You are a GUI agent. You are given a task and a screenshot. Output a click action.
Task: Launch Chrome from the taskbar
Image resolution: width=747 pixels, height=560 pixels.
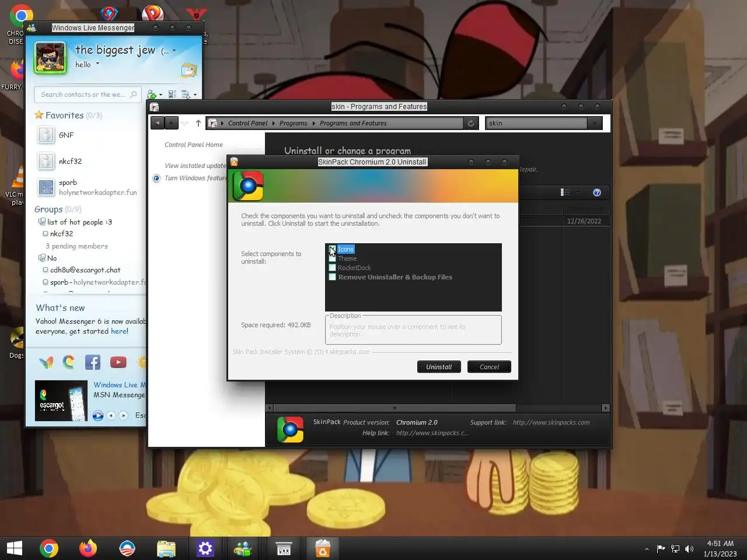click(x=49, y=548)
